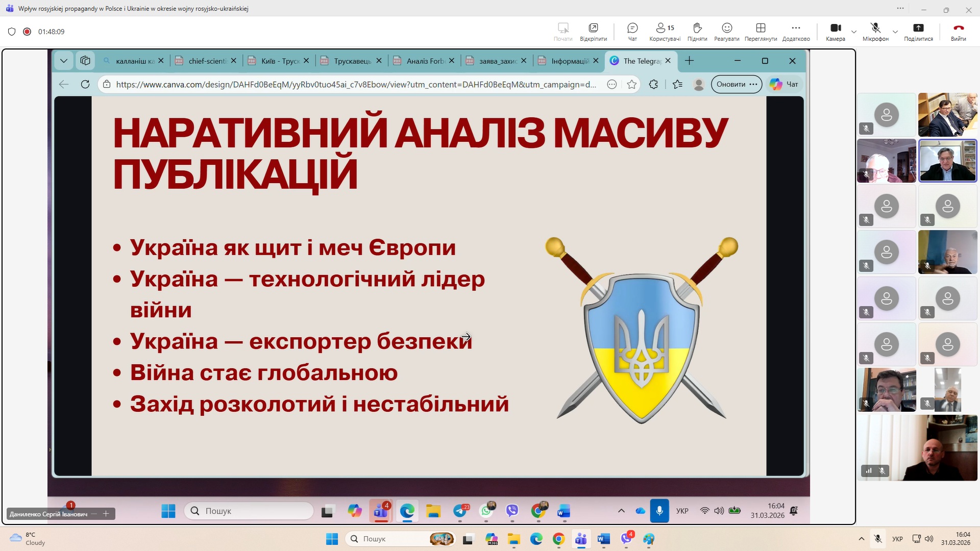Open Microsoft Teams from the bottom taskbar
Viewport: 980px width, 551px height.
coord(581,539)
